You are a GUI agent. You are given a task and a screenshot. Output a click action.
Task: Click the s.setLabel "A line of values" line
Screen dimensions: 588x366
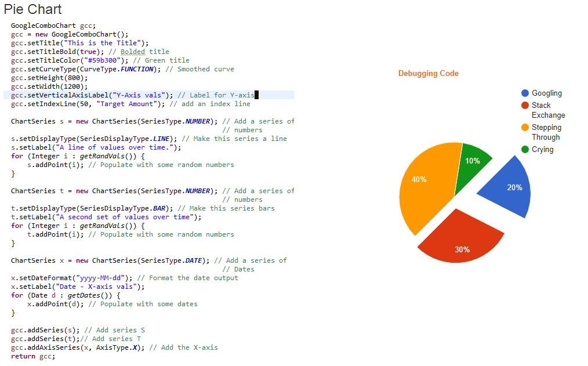(96, 147)
